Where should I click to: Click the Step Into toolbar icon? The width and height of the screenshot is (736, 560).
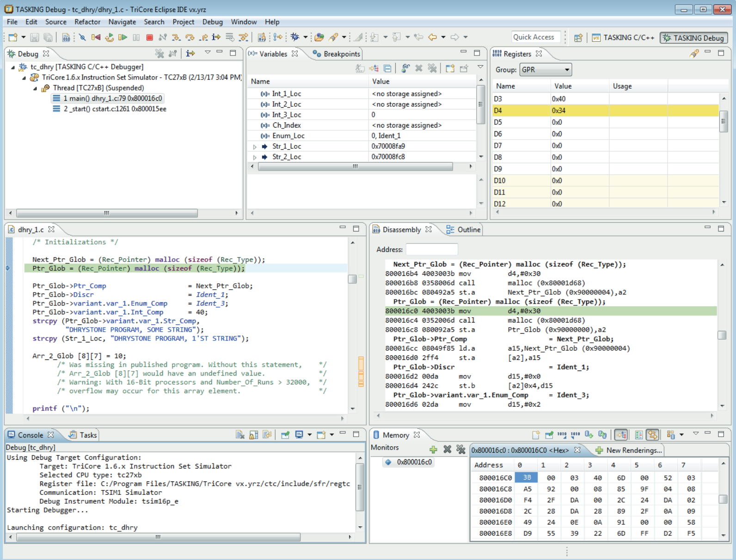(x=176, y=37)
